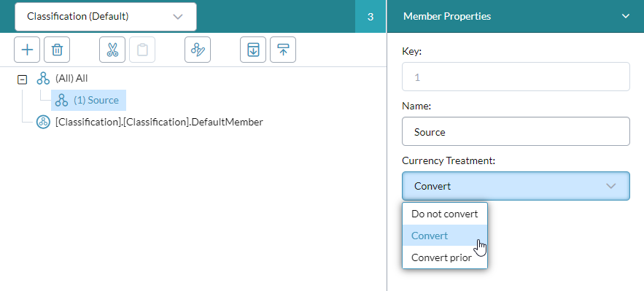Click the hierarchy icon beside (All) All
The image size is (644, 291).
(43, 78)
